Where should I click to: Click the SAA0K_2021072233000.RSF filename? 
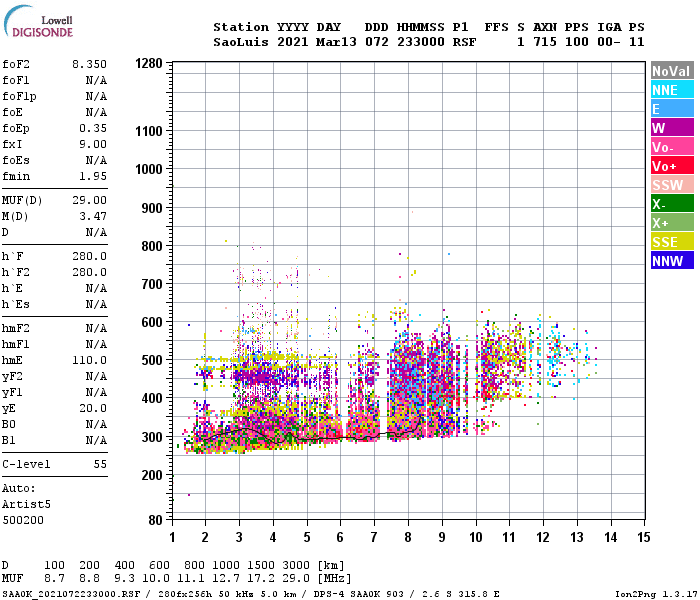[71, 594]
